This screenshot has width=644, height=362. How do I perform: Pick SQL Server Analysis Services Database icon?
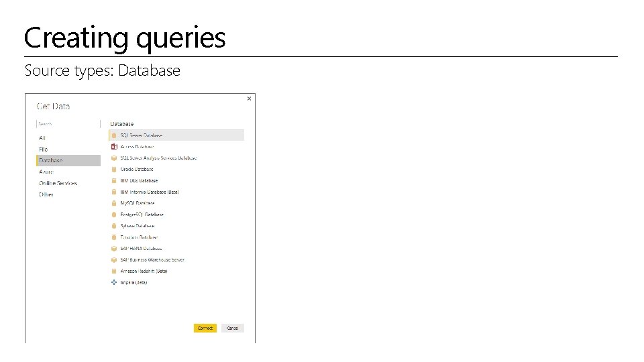[x=114, y=158]
